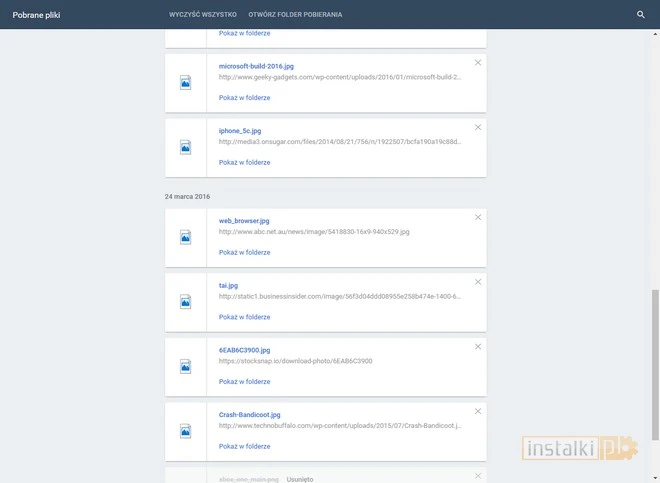Click image file icon for 6EA86C3900.jpg

(185, 367)
